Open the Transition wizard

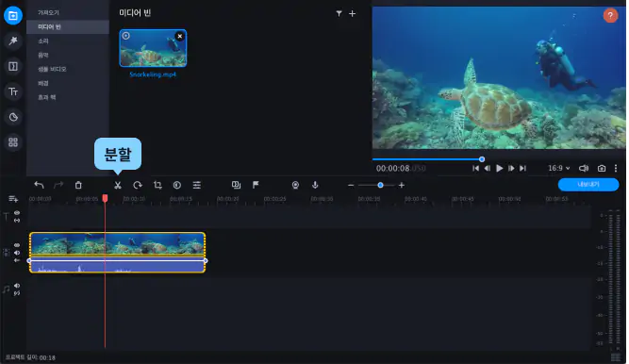click(236, 185)
